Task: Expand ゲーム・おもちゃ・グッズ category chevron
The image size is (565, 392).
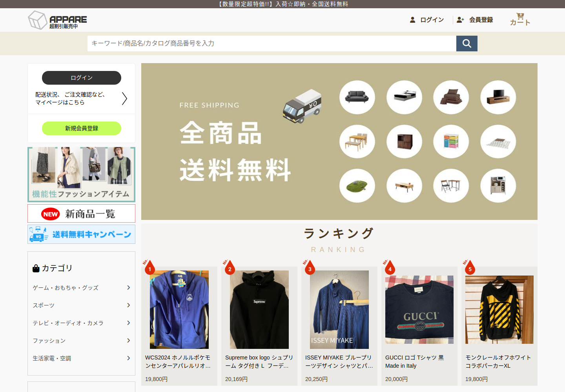Action: pyautogui.click(x=128, y=288)
